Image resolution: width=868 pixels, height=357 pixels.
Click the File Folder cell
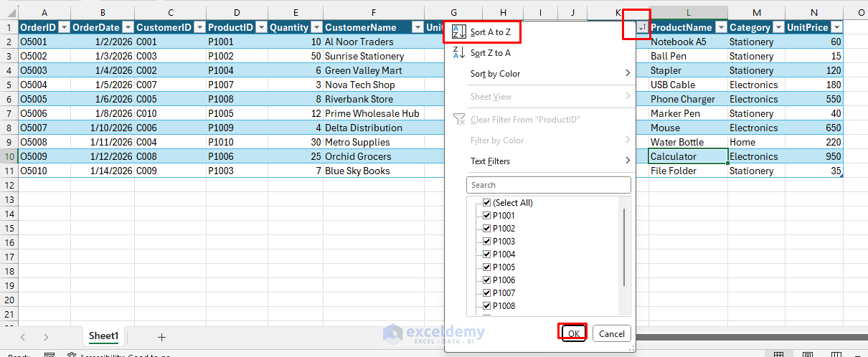pos(688,171)
